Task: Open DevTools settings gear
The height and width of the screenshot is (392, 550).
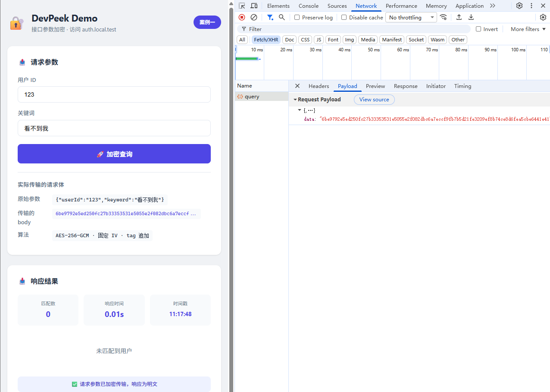Action: (519, 6)
